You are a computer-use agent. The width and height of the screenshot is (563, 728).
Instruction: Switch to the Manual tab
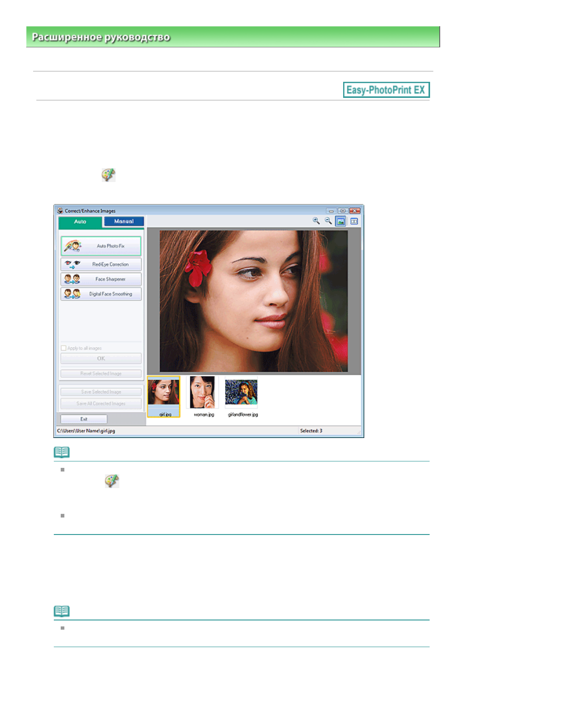pyautogui.click(x=124, y=222)
